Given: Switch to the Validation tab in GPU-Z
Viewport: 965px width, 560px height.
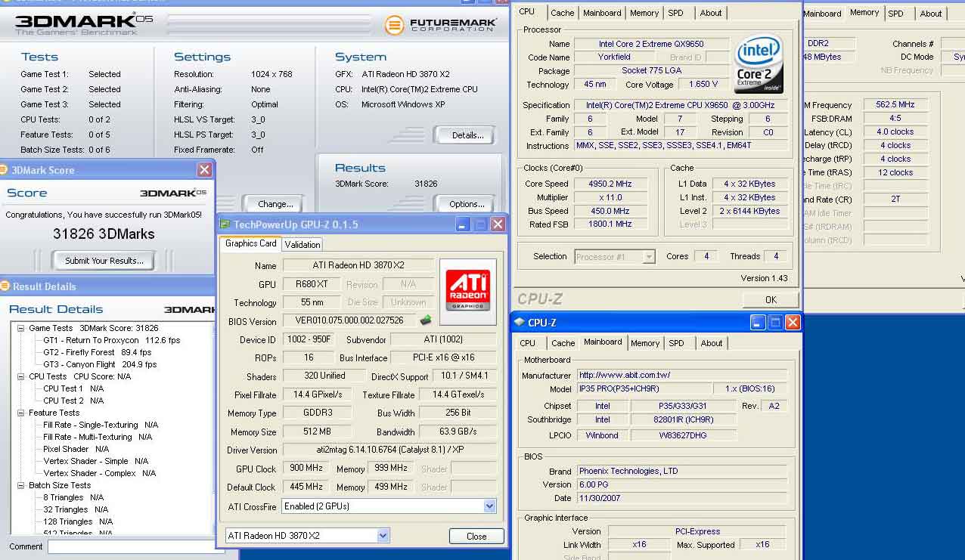Looking at the screenshot, I should coord(303,244).
